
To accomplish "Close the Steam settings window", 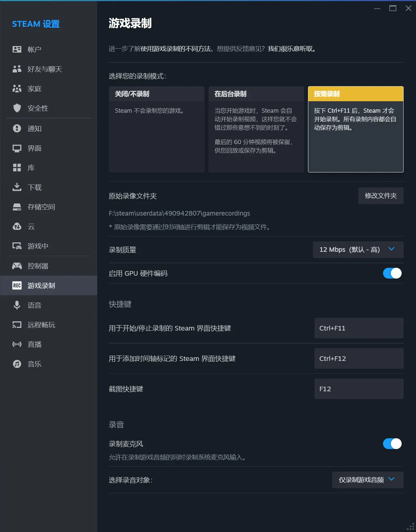I will click(408, 8).
